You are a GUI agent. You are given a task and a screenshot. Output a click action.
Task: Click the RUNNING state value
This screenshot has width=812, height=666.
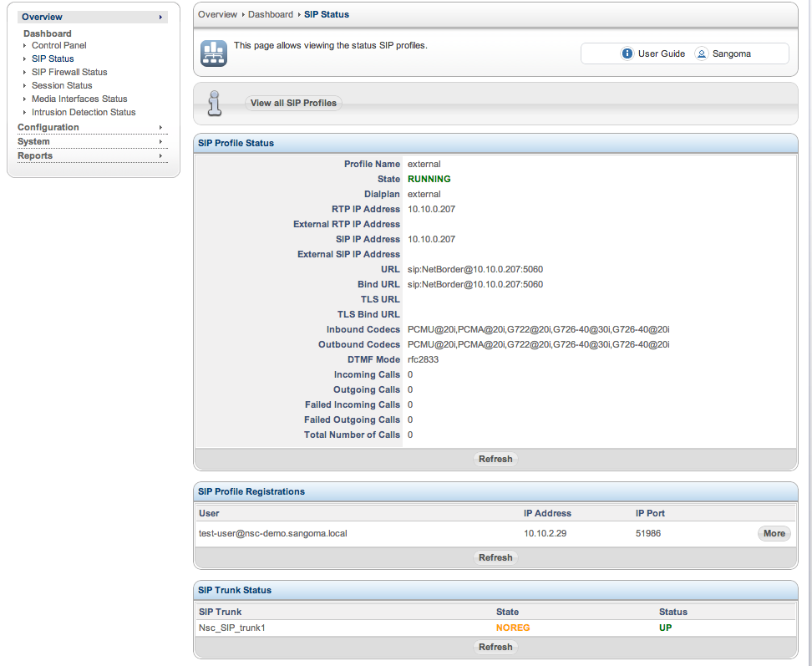pos(429,179)
